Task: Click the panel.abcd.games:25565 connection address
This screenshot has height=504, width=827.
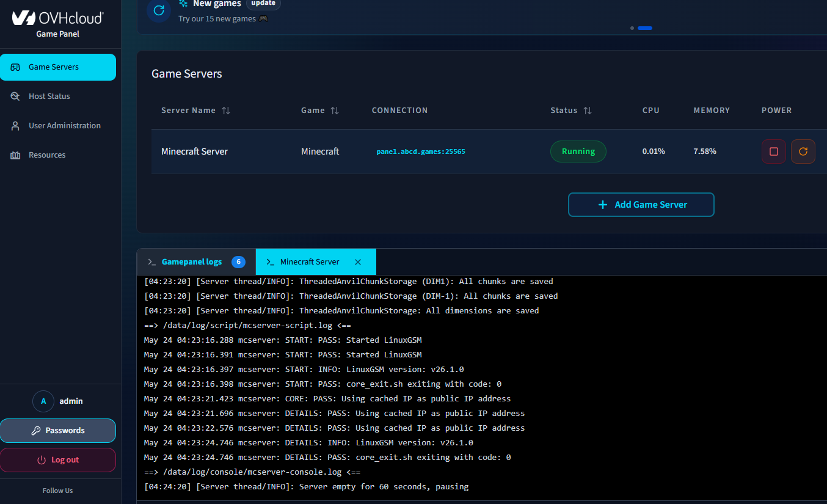Action: [421, 152]
